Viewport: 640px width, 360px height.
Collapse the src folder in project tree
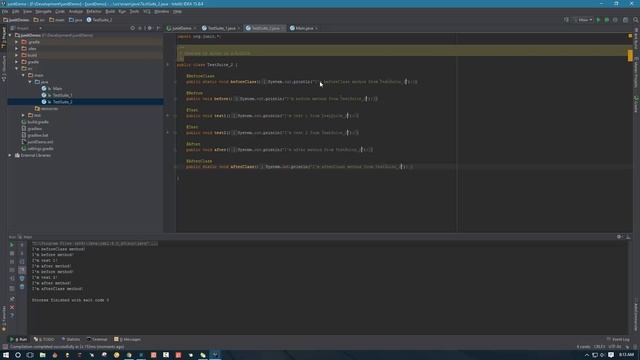17,69
